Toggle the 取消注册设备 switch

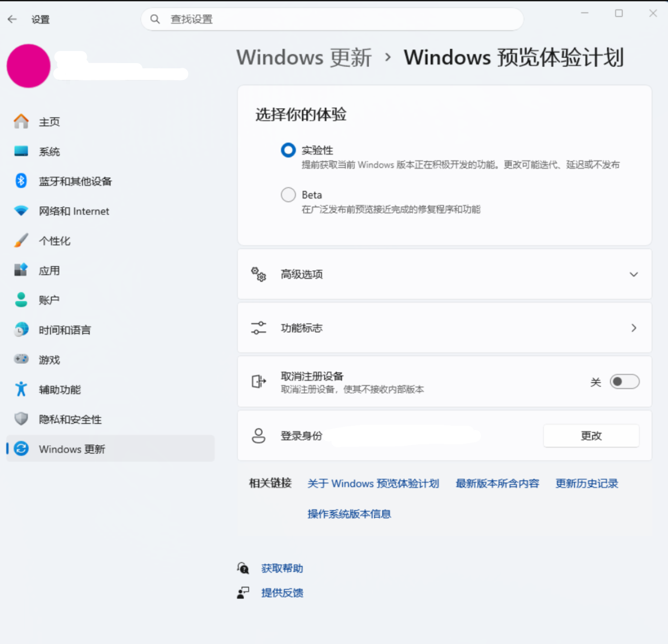coord(624,381)
